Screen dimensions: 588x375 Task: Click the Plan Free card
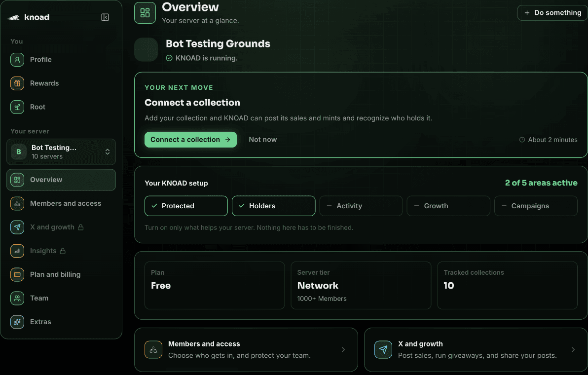coord(215,285)
